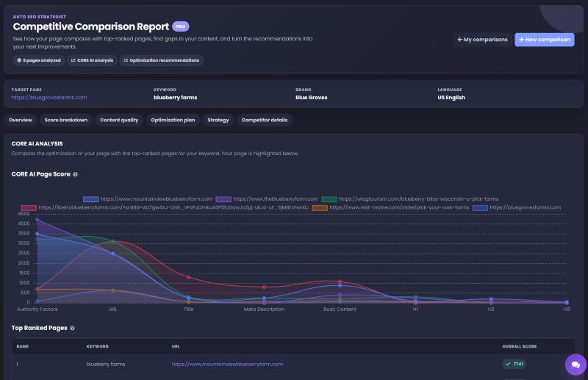The height and width of the screenshot is (380, 588).
Task: Click the Top Ranked Pages help icon
Action: tap(72, 328)
